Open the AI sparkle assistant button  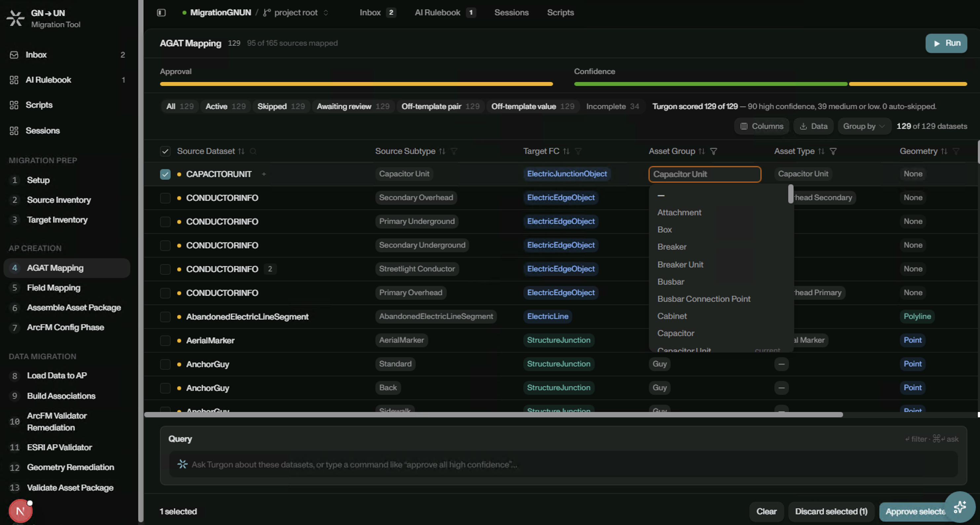point(960,507)
